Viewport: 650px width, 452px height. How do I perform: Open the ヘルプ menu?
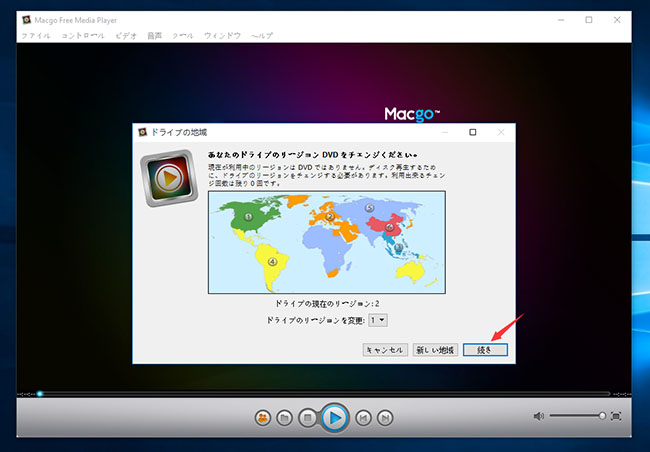coord(262,35)
